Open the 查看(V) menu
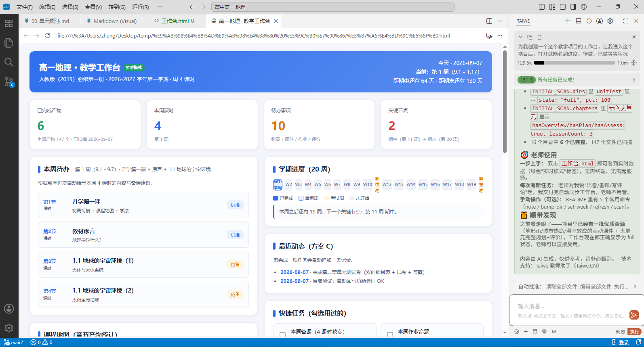The image size is (644, 347). [93, 7]
